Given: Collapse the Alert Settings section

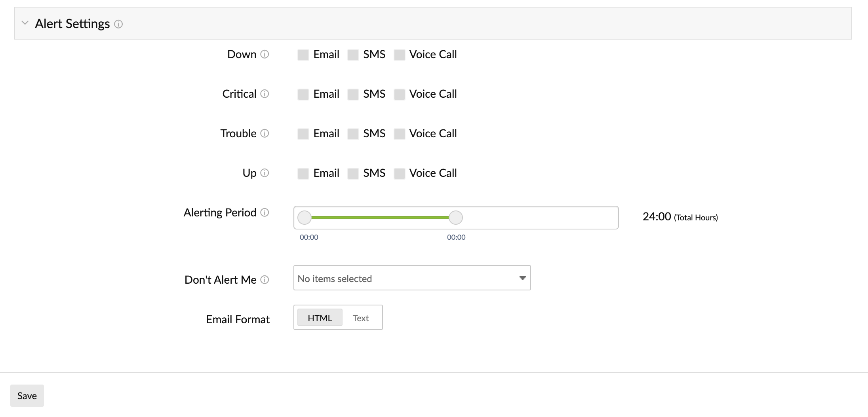Looking at the screenshot, I should coord(25,23).
